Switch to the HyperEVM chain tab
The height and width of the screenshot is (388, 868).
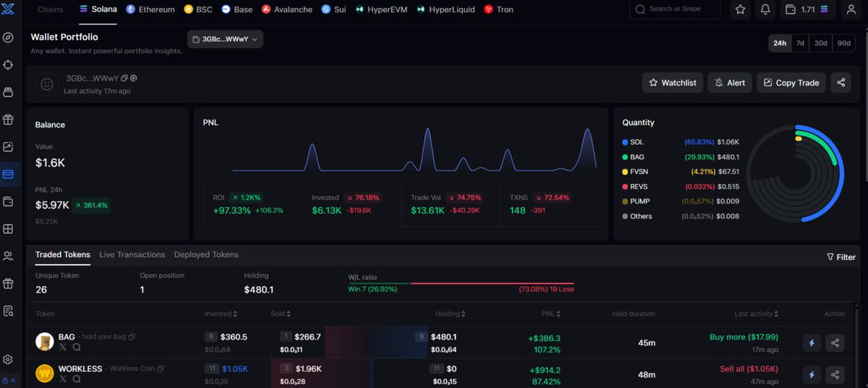click(x=382, y=9)
